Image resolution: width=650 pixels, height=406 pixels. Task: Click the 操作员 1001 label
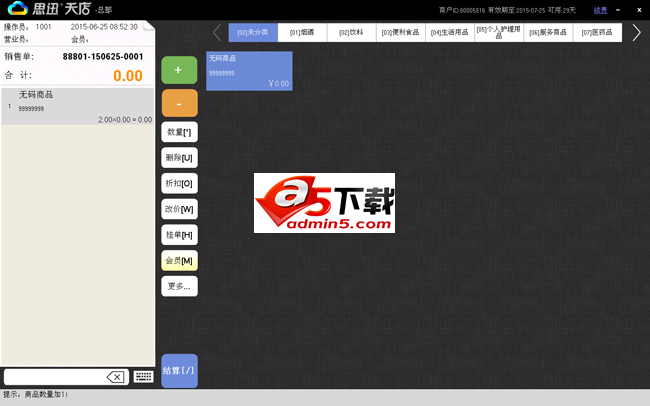(x=27, y=27)
